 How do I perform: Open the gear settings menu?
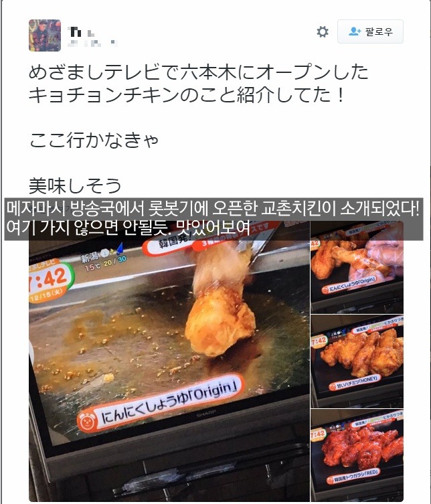(323, 32)
